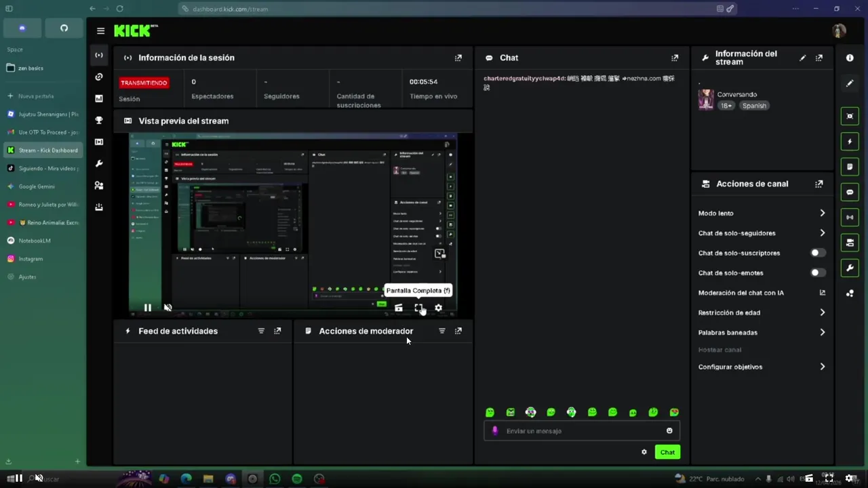
Task: Open Spotify from the Windows taskbar
Action: tap(297, 479)
